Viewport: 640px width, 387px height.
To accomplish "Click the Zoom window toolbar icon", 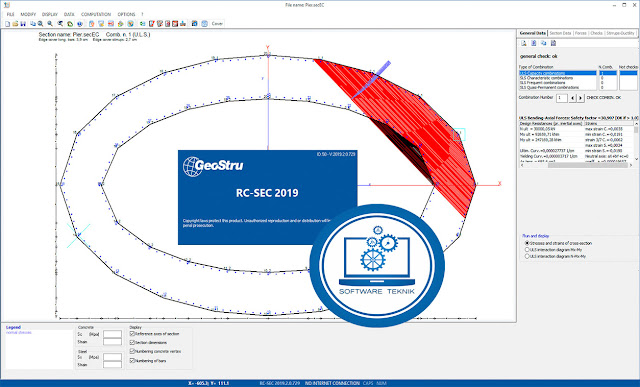I will [60, 24].
